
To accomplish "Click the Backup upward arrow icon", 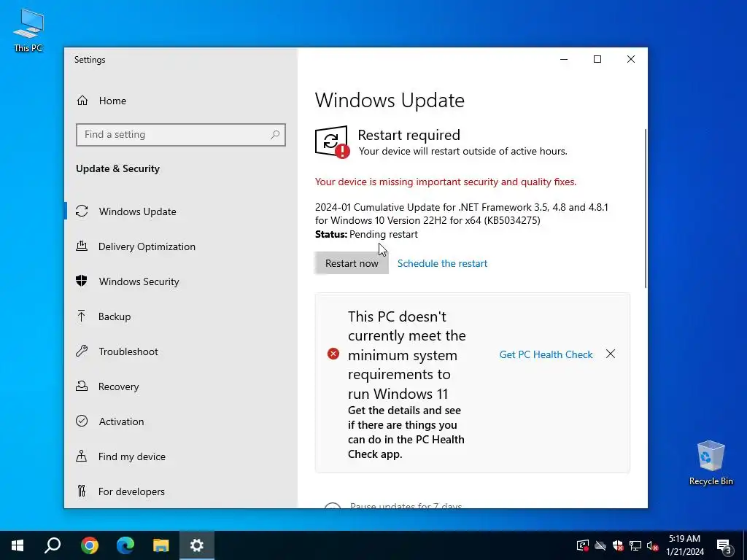I will 82,316.
